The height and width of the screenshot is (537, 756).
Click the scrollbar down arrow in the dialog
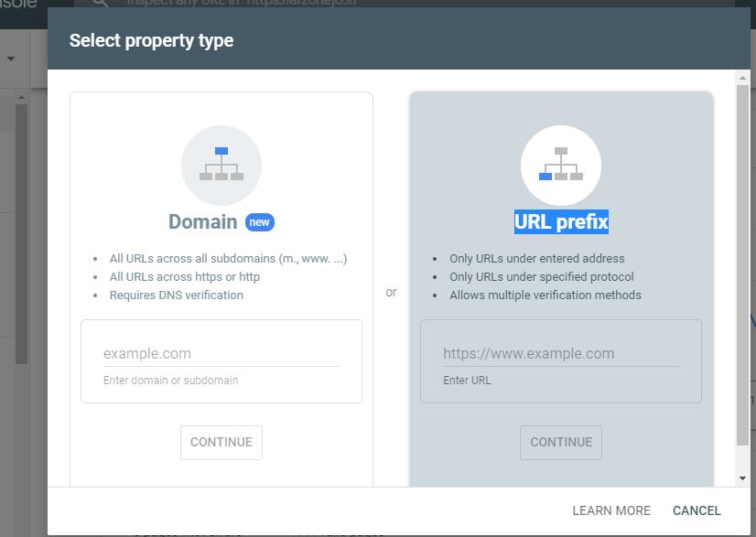click(x=742, y=478)
